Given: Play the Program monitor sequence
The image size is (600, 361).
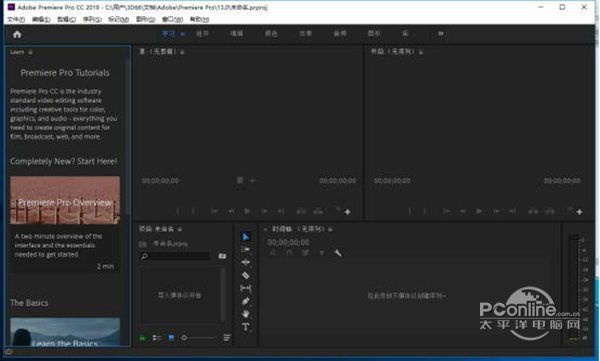Looking at the screenshot, I should (x=479, y=211).
